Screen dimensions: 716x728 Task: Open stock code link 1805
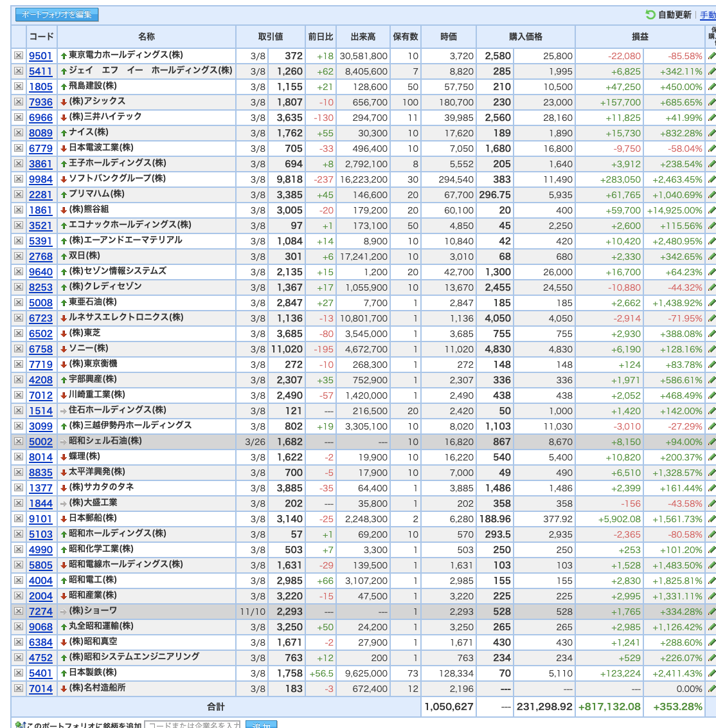[x=40, y=87]
